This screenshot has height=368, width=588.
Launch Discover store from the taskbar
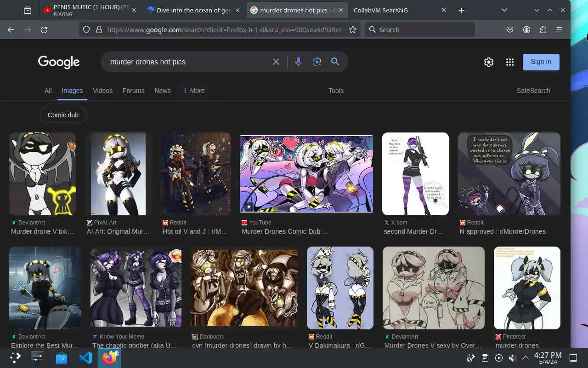62,357
